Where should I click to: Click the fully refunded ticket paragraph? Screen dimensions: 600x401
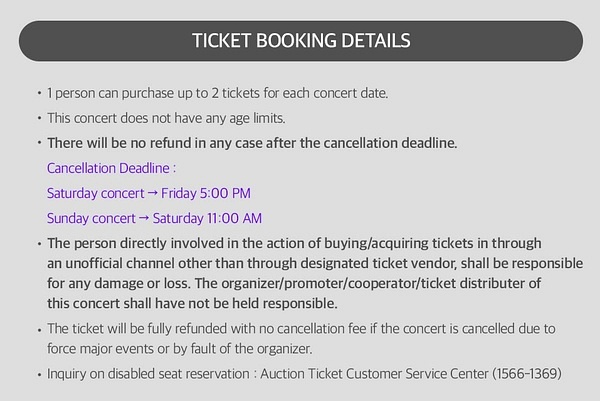(x=301, y=339)
